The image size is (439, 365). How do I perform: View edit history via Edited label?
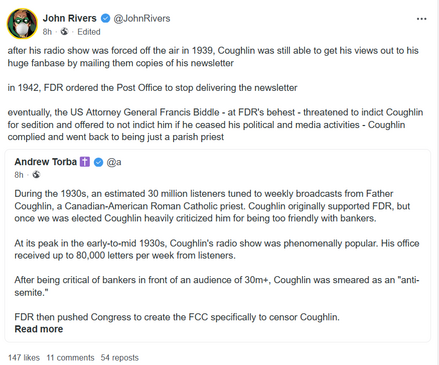(89, 32)
